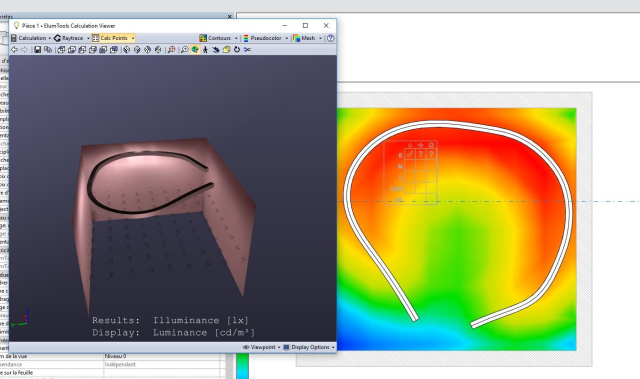The width and height of the screenshot is (640, 379).
Task: Expand the Mesh dropdown arrow
Action: click(x=320, y=38)
